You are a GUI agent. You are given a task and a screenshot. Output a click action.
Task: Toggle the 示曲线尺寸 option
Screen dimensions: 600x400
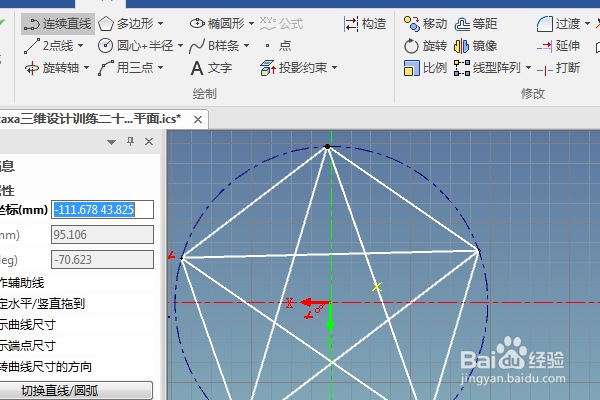pos(28,325)
